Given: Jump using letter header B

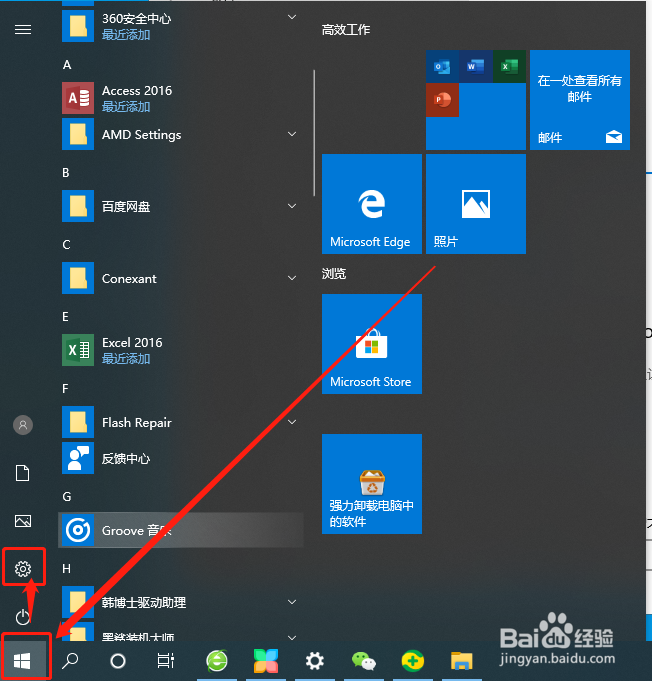Looking at the screenshot, I should tap(66, 173).
